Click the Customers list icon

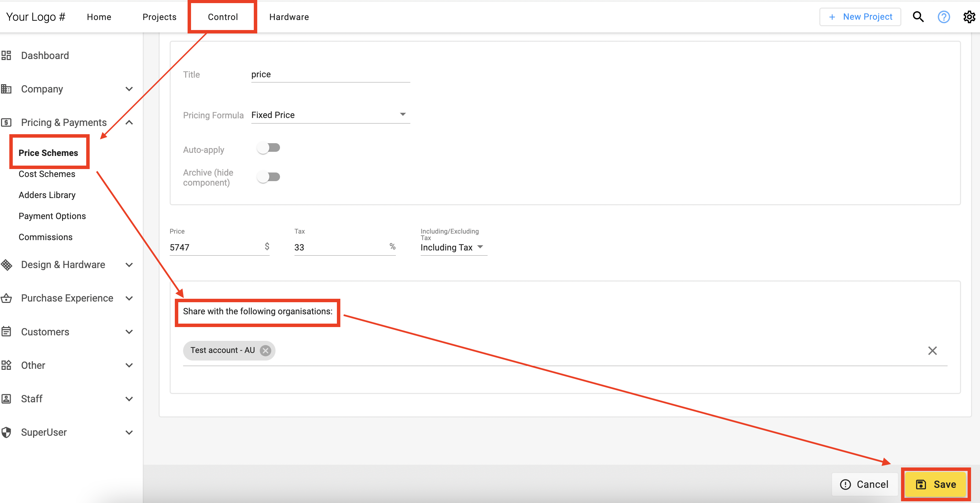click(x=6, y=332)
